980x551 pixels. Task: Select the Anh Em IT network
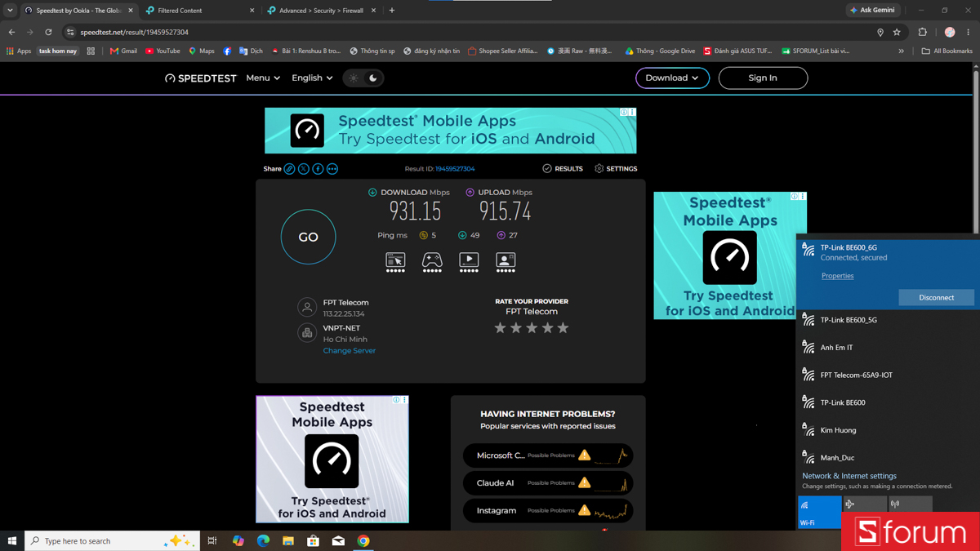(888, 348)
